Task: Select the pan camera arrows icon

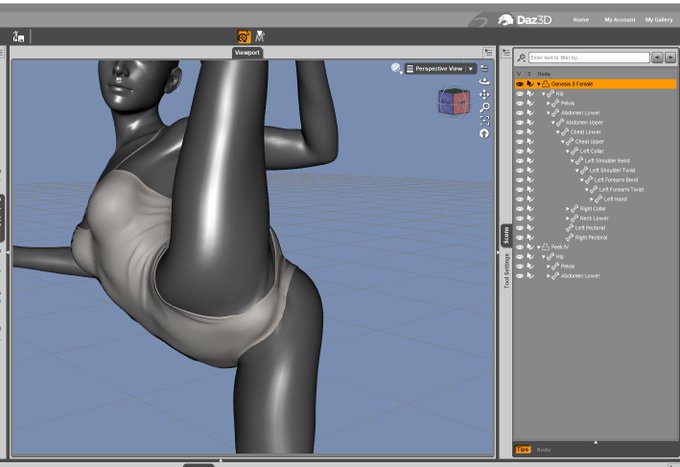Action: pos(484,95)
